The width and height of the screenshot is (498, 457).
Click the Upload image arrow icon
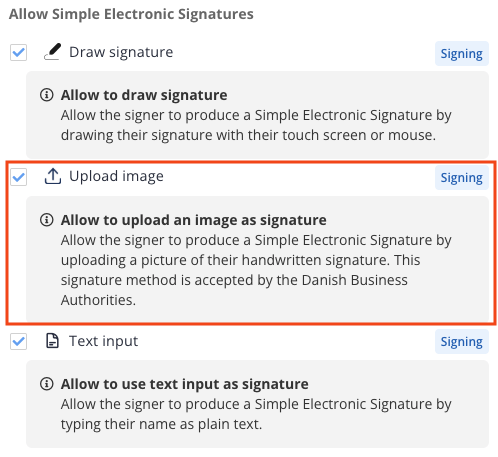(53, 176)
